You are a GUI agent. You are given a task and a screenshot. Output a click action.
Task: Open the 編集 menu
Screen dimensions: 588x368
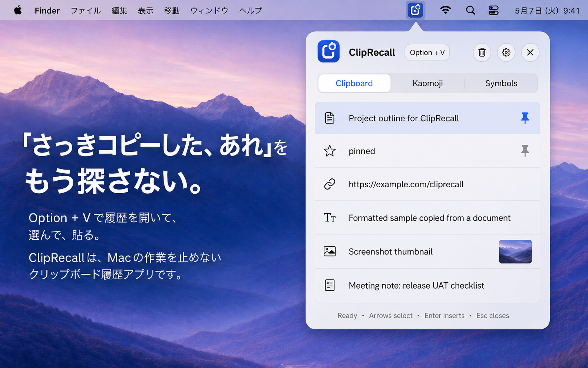pyautogui.click(x=119, y=11)
